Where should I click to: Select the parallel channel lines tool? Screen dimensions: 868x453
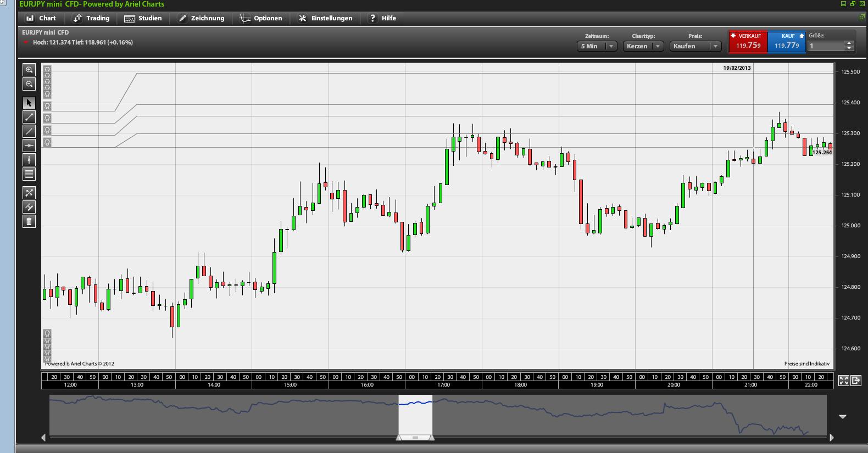tap(29, 207)
